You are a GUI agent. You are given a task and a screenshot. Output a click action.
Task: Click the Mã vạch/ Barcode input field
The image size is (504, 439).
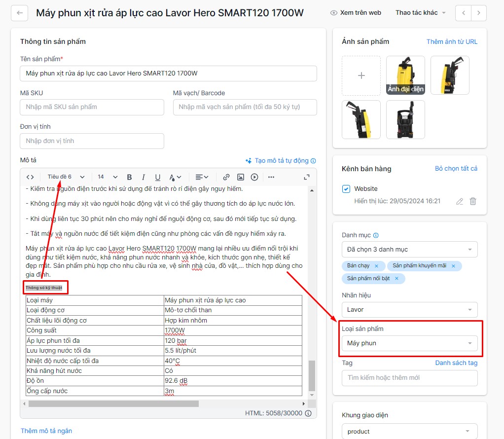click(x=245, y=107)
